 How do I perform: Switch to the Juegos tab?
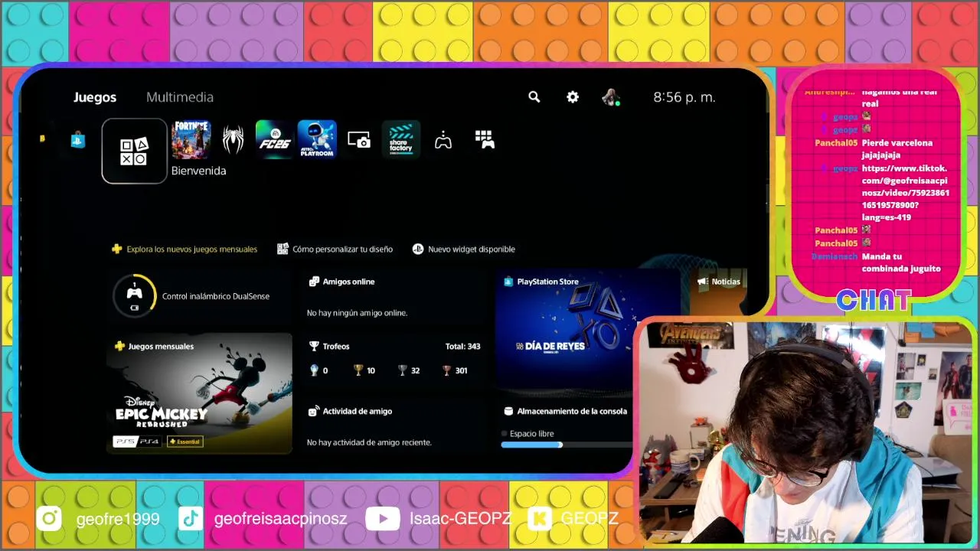click(95, 97)
